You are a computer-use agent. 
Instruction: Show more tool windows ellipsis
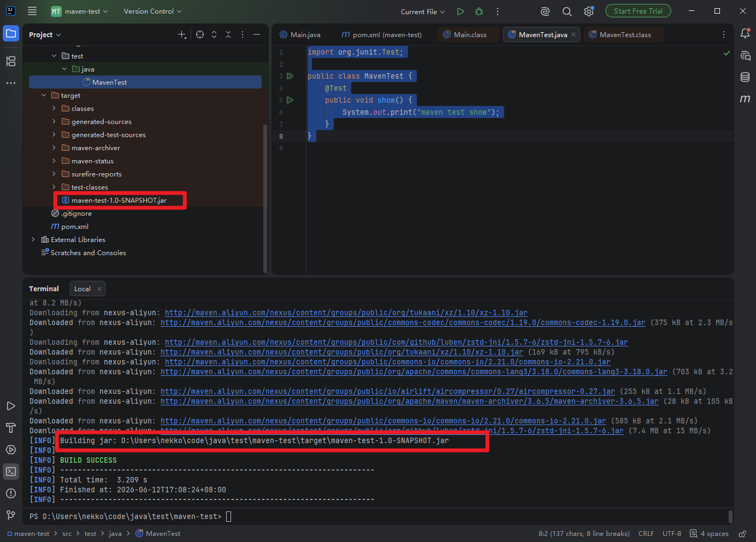point(11,83)
